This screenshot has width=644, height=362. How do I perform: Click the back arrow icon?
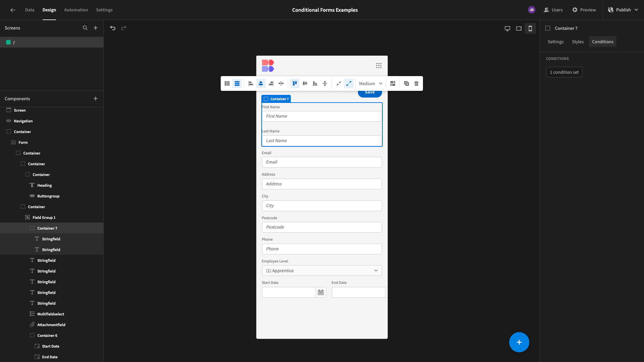click(13, 10)
